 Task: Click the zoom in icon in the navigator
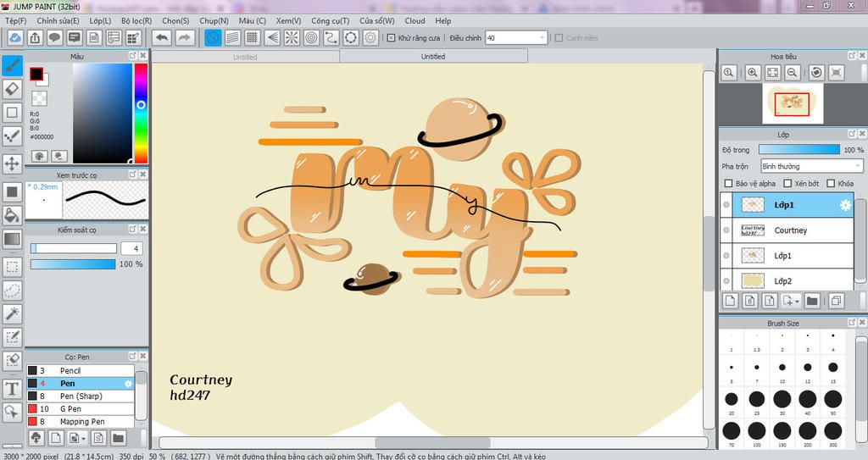tap(753, 72)
